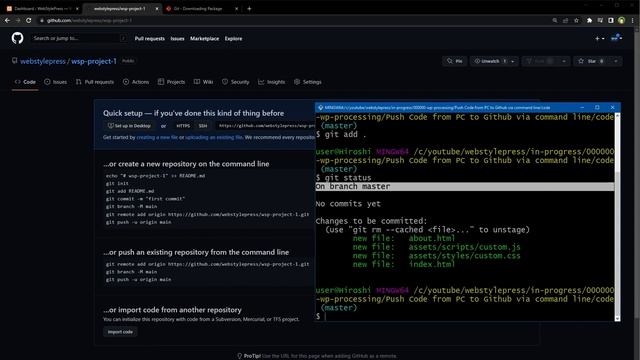
Task: Star the wsp-project-1 repository
Action: click(592, 61)
